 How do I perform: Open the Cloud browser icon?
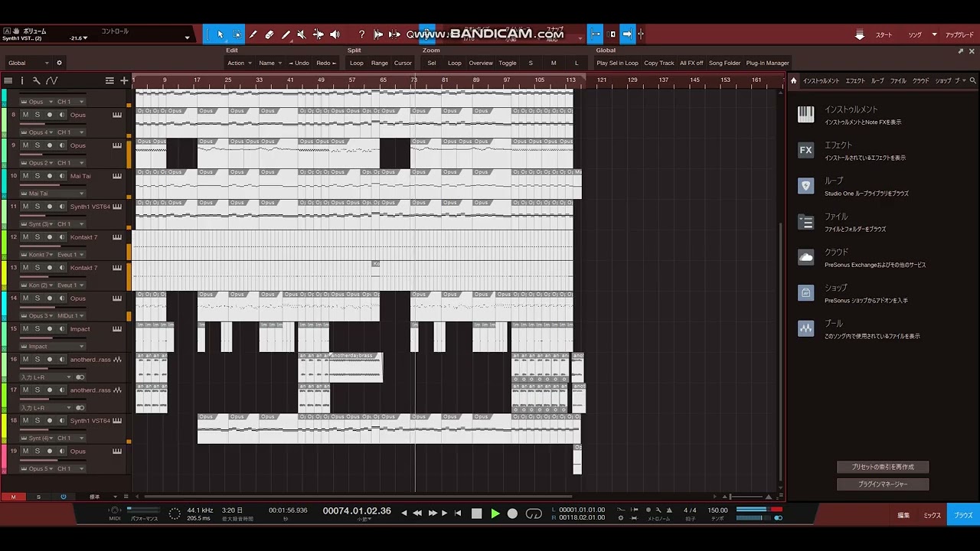(x=805, y=258)
